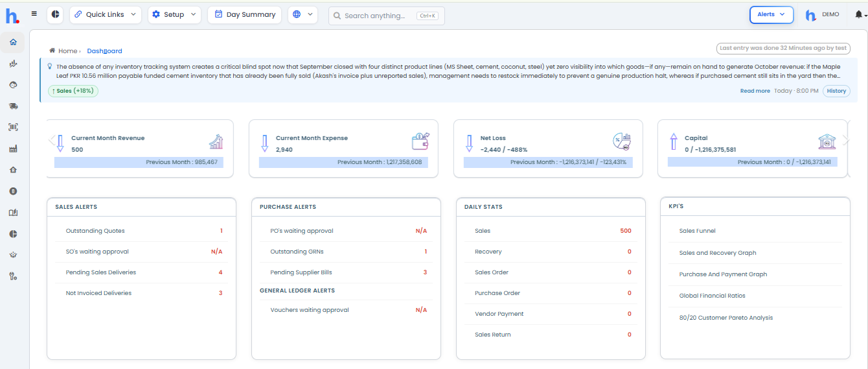Click the Net Loss percent chart icon
Screen dimensions: 868x369
coord(622,141)
